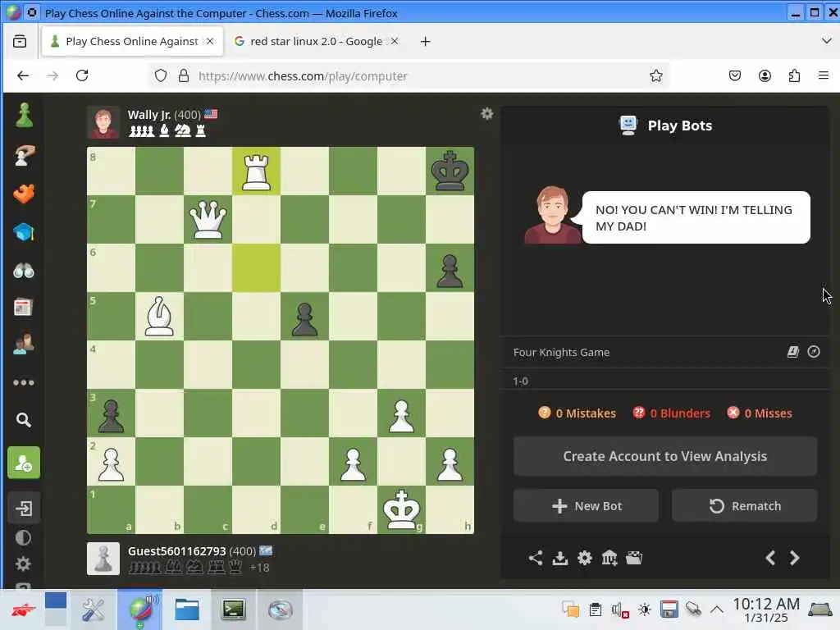Click the white bishop on b5

159,316
